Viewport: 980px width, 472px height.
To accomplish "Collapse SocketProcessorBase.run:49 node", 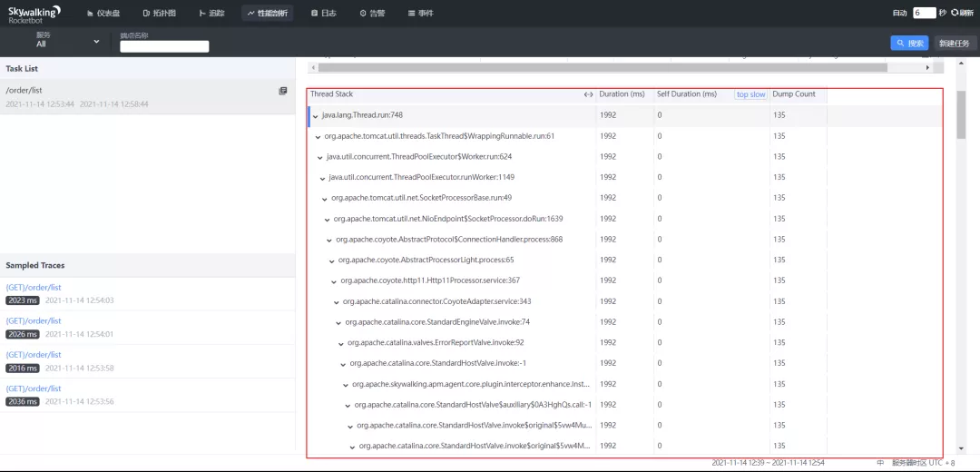I will coord(325,198).
